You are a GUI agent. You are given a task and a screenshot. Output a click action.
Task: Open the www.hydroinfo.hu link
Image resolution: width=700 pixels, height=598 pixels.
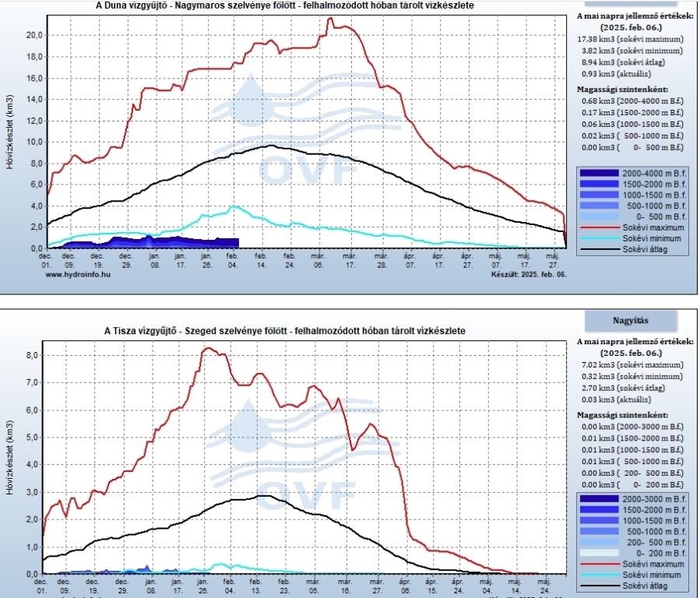[78, 274]
